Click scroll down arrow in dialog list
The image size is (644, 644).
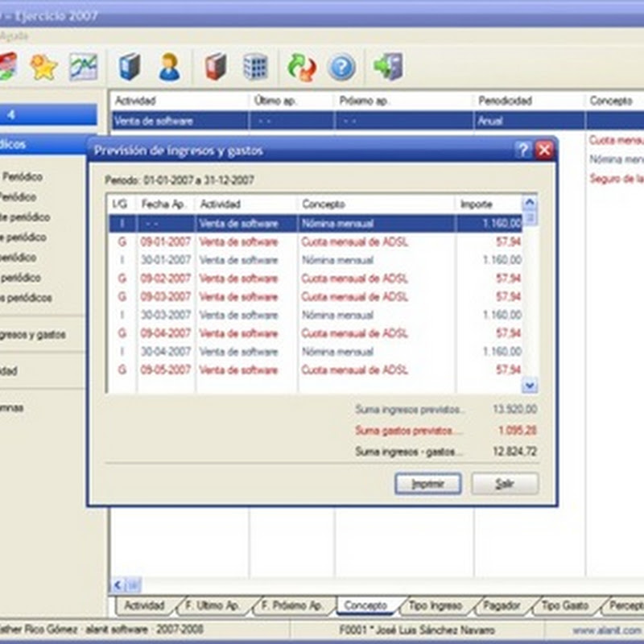[530, 386]
